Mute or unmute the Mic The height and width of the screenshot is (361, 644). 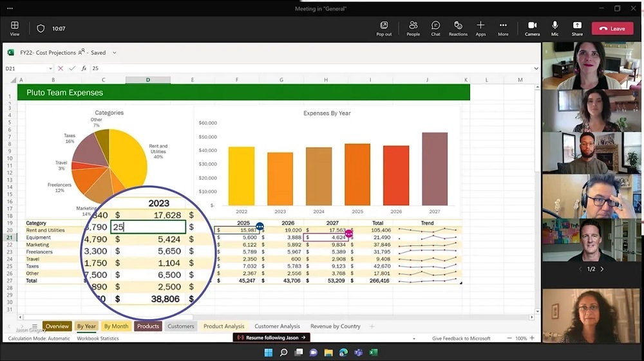tap(554, 28)
